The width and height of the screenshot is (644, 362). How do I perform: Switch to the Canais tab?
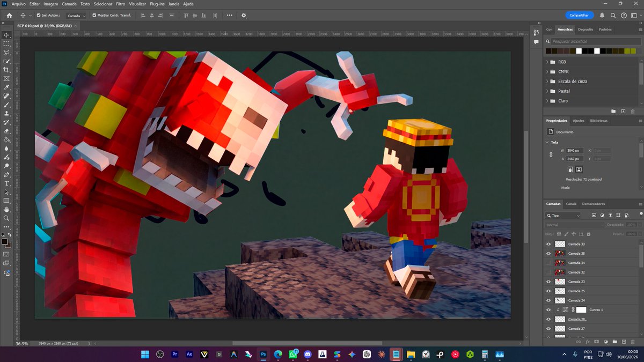tap(571, 204)
